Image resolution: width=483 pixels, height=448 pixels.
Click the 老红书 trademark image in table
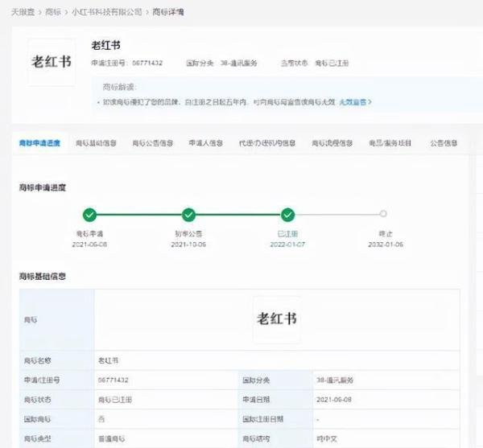[x=277, y=319]
